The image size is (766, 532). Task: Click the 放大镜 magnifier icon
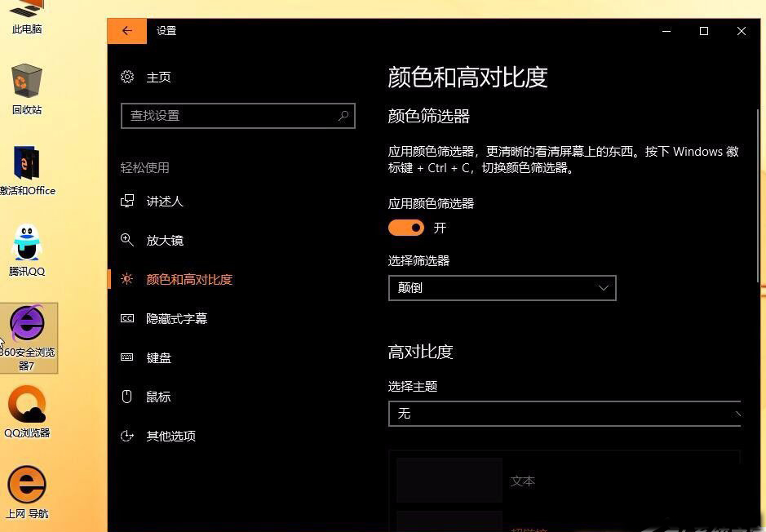pos(128,240)
